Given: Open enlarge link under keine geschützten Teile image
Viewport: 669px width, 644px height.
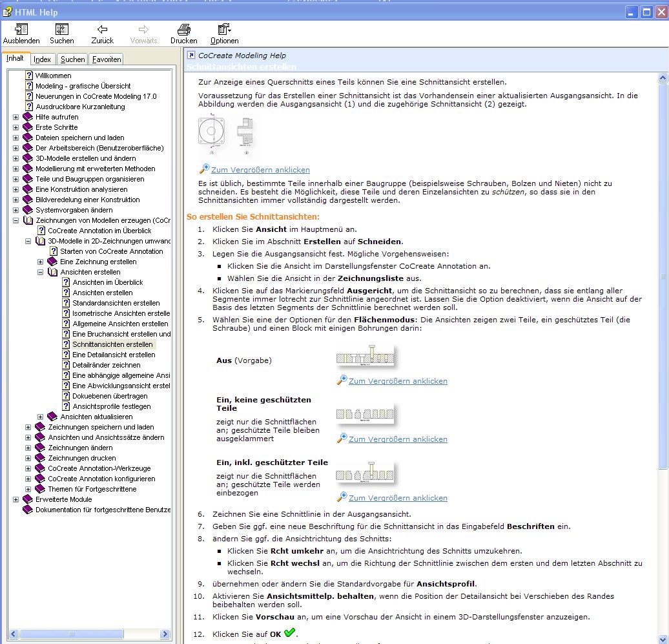Looking at the screenshot, I should click(x=398, y=439).
